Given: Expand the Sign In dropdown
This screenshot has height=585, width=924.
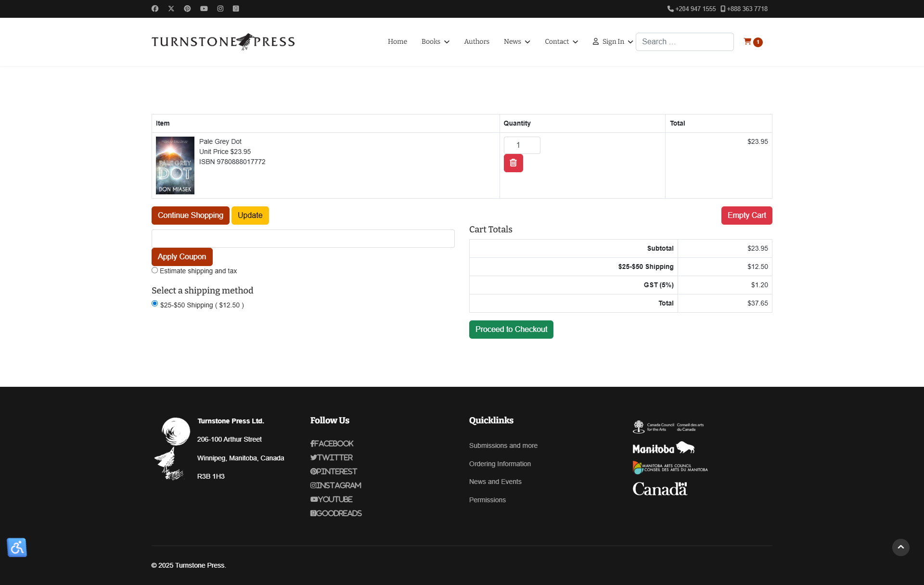Looking at the screenshot, I should click(613, 42).
